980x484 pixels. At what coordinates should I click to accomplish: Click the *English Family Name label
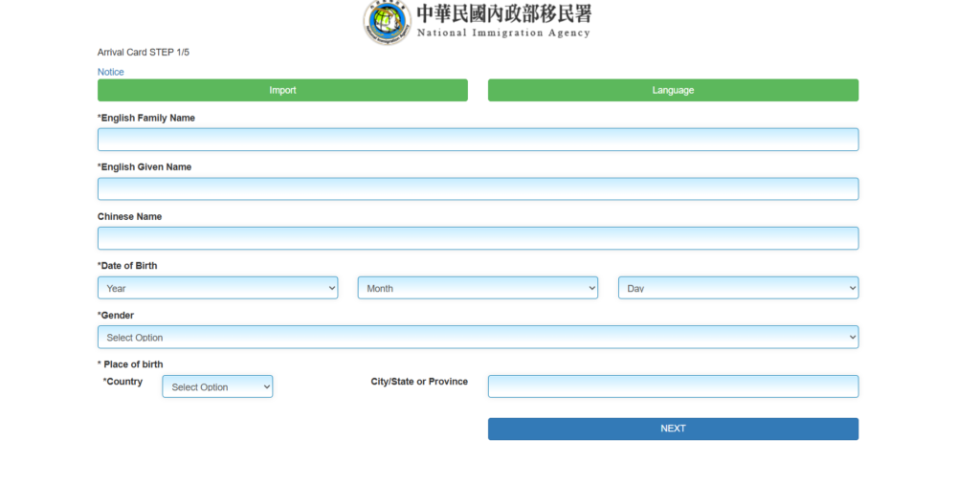146,118
